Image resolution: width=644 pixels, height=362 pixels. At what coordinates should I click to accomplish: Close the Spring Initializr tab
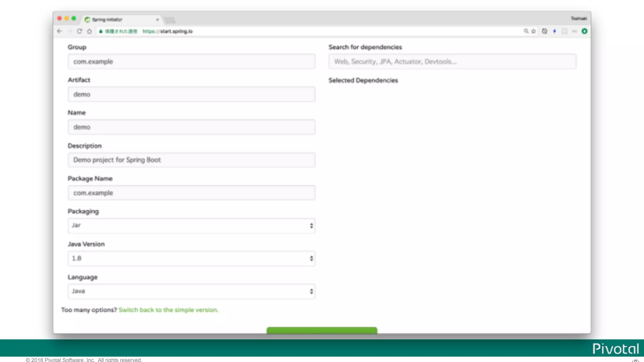[x=157, y=19]
